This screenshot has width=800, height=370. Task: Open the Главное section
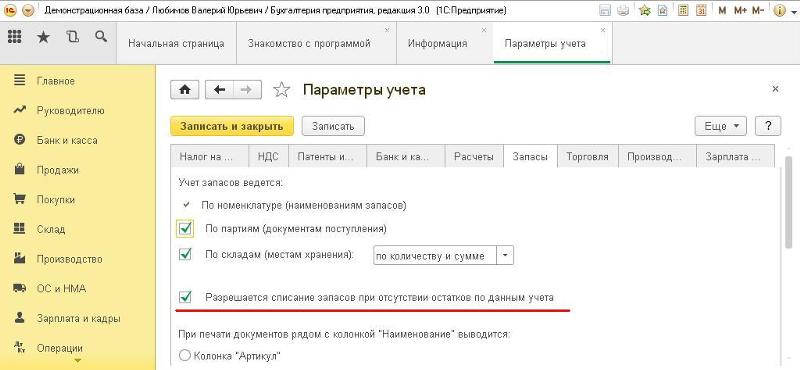tap(56, 81)
